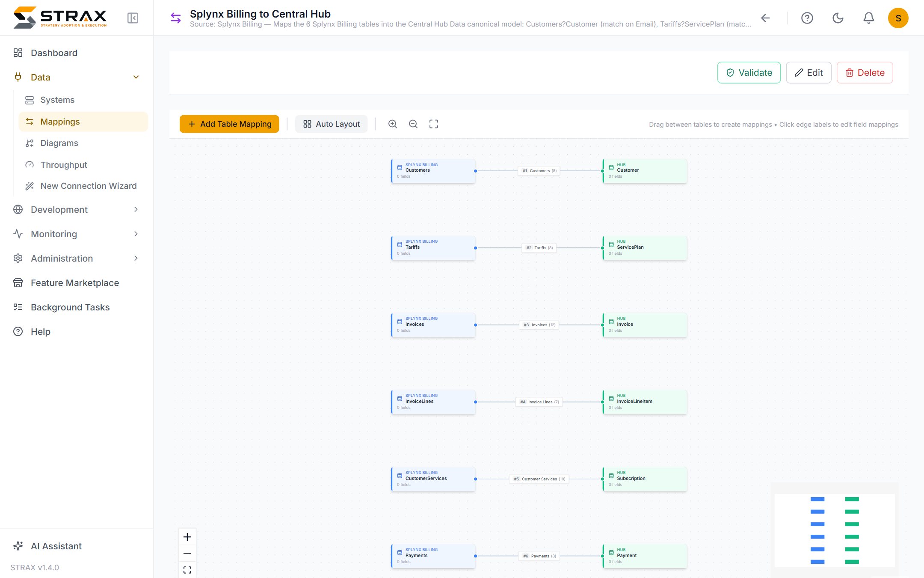This screenshot has width=924, height=578.
Task: Click the STRAX logo
Action: click(x=60, y=18)
